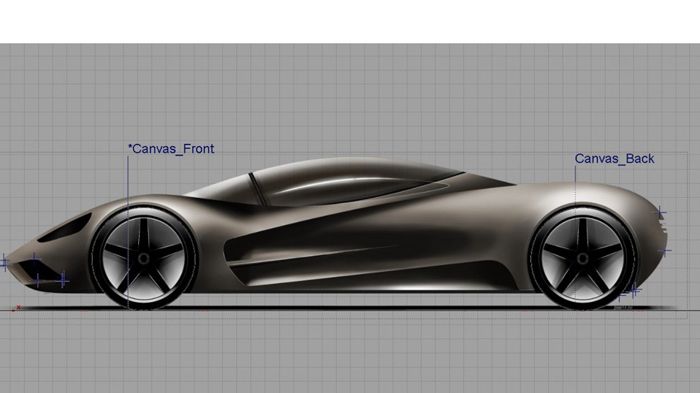
Task: Select the lower-left cross marker inside front intake
Action: pyautogui.click(x=38, y=281)
